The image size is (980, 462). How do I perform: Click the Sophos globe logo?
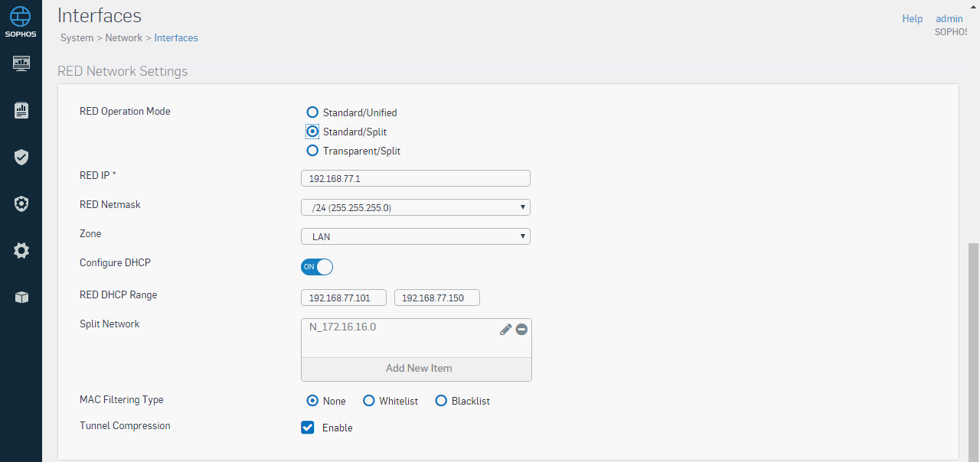point(21,17)
